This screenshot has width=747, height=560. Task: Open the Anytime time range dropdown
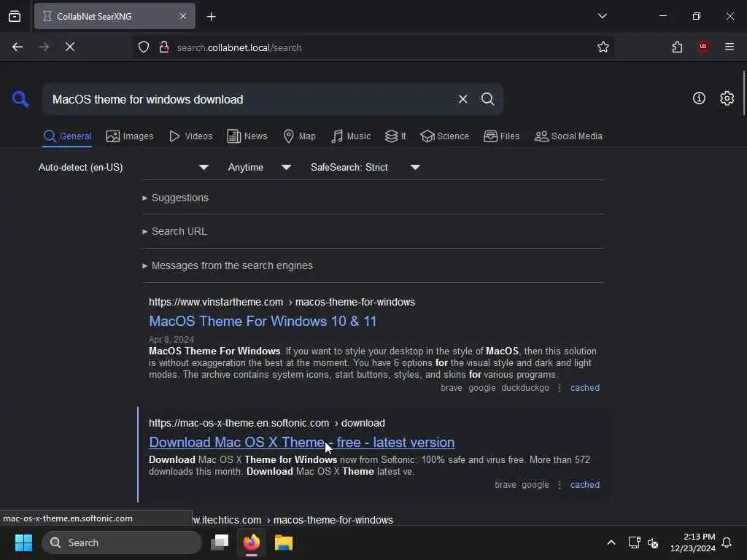(259, 167)
